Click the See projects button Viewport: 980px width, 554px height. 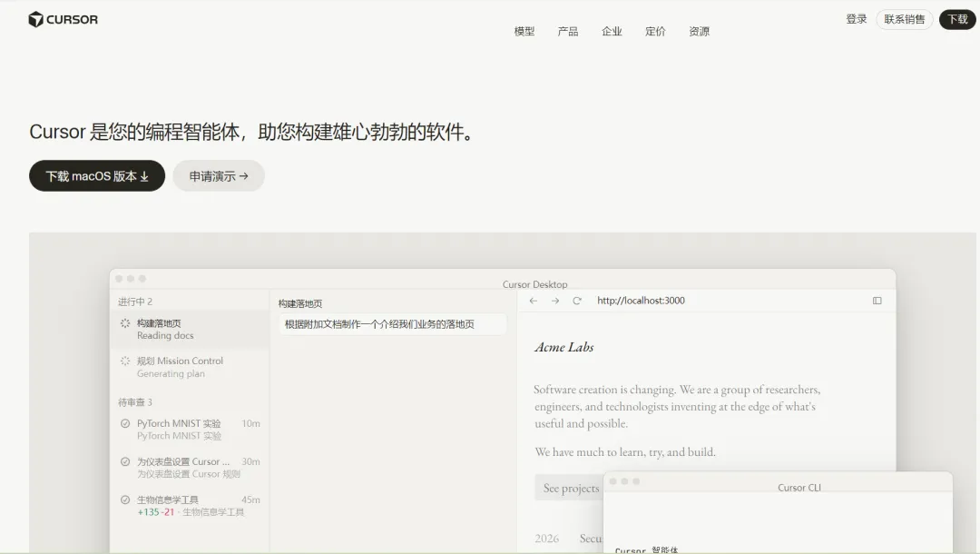pos(571,488)
